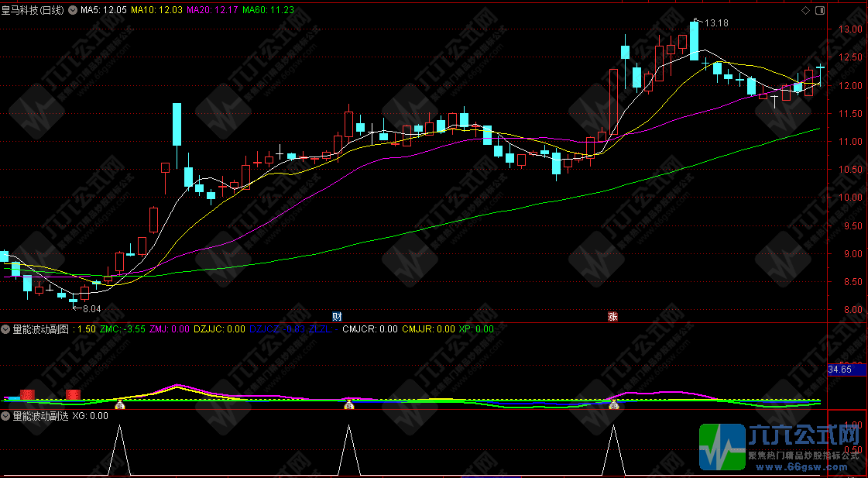Select the green MA60: 11.23 label
Screen dimensions: 868x478
coord(268,11)
